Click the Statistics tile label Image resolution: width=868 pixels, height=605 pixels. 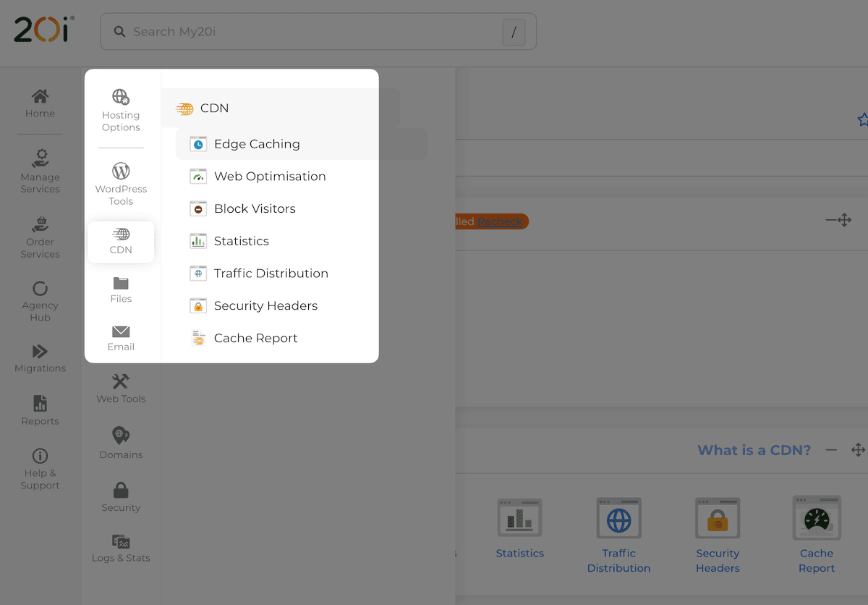[x=520, y=554]
